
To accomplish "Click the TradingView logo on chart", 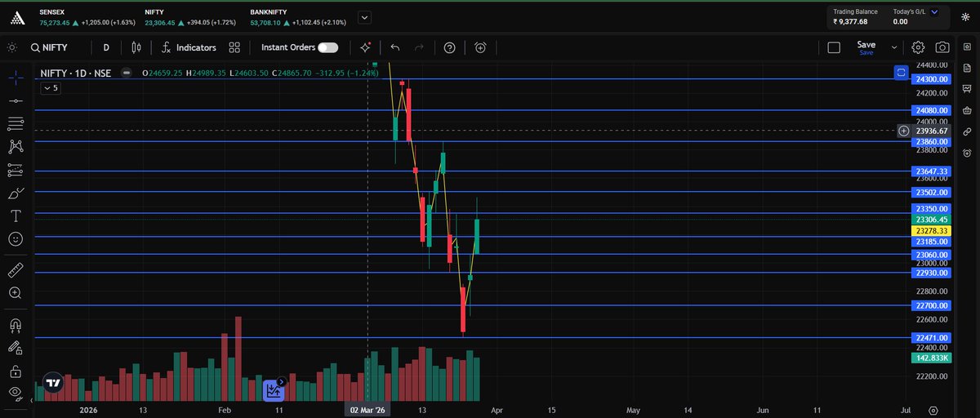I will point(54,382).
